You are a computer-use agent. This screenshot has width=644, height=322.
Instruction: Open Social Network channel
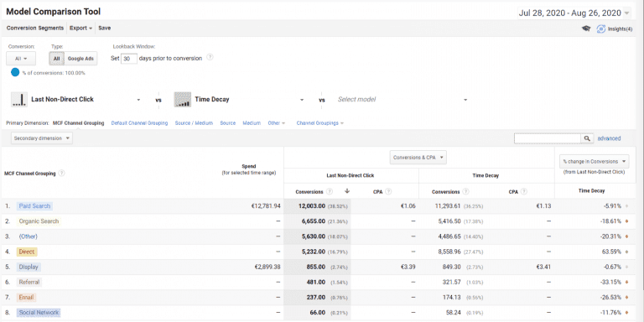pyautogui.click(x=39, y=313)
